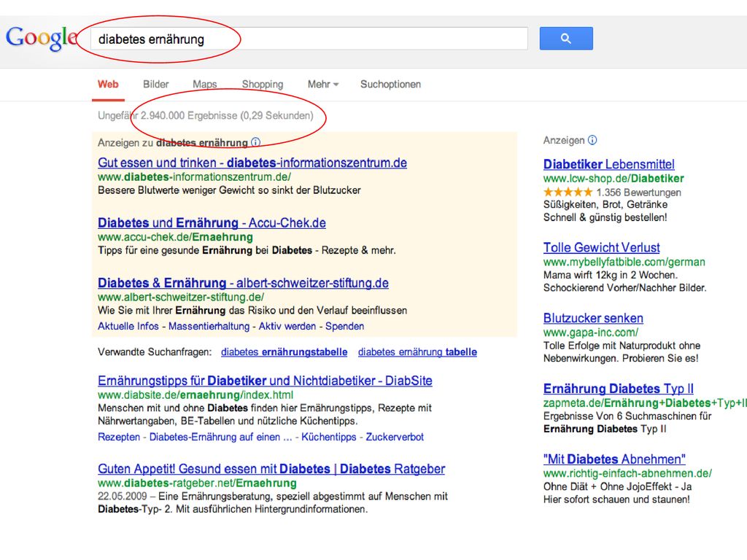Open the Shopping tab
The height and width of the screenshot is (560, 747).
pos(263,85)
